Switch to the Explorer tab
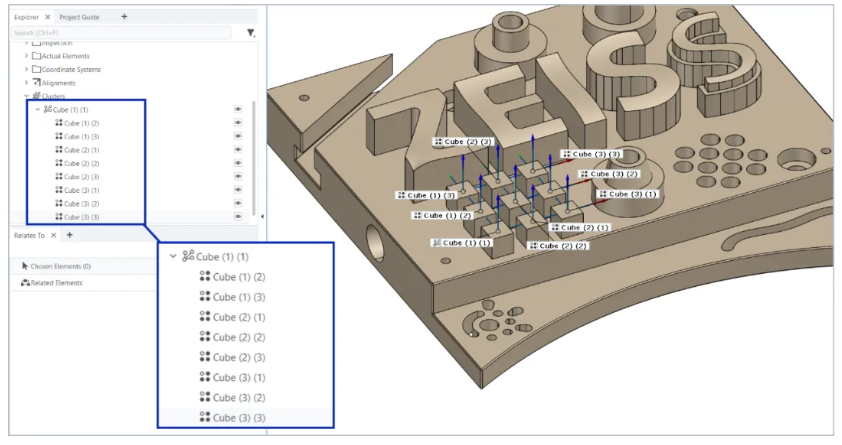 pos(26,17)
